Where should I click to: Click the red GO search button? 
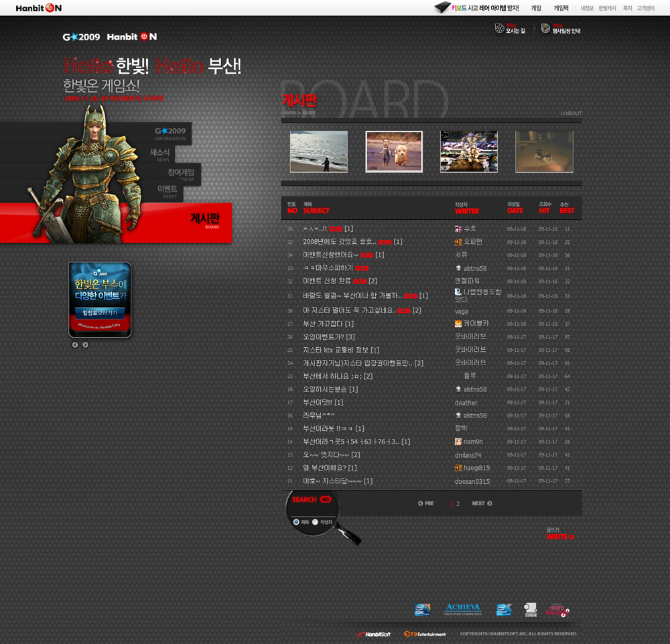[x=326, y=499]
